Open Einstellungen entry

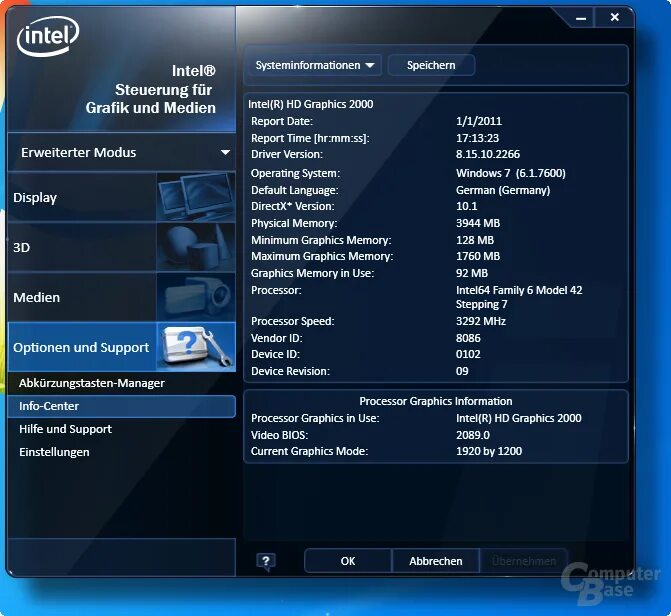(x=54, y=452)
